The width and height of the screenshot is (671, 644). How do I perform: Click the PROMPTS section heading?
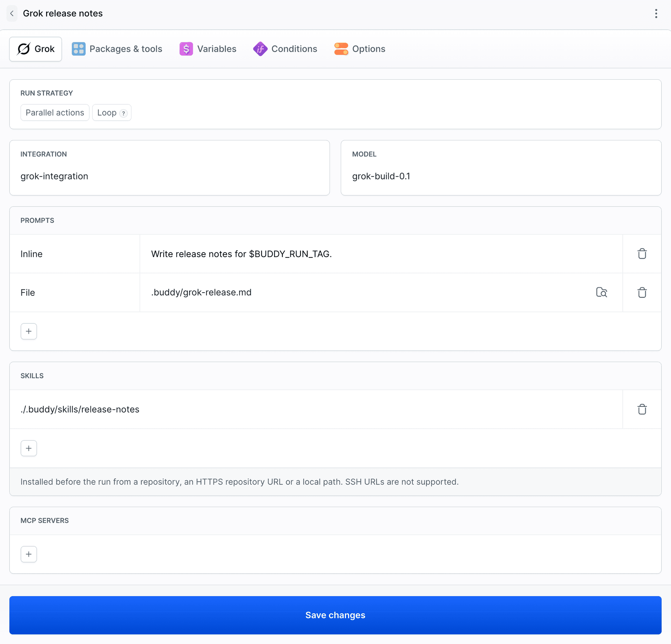(37, 220)
